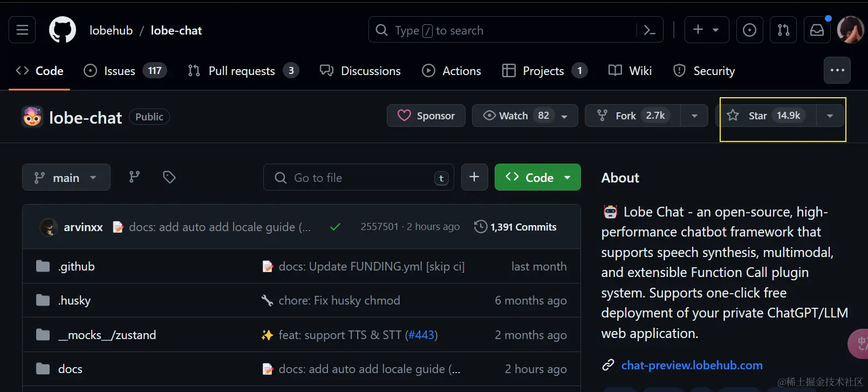Open the .github folder

pyautogui.click(x=77, y=266)
